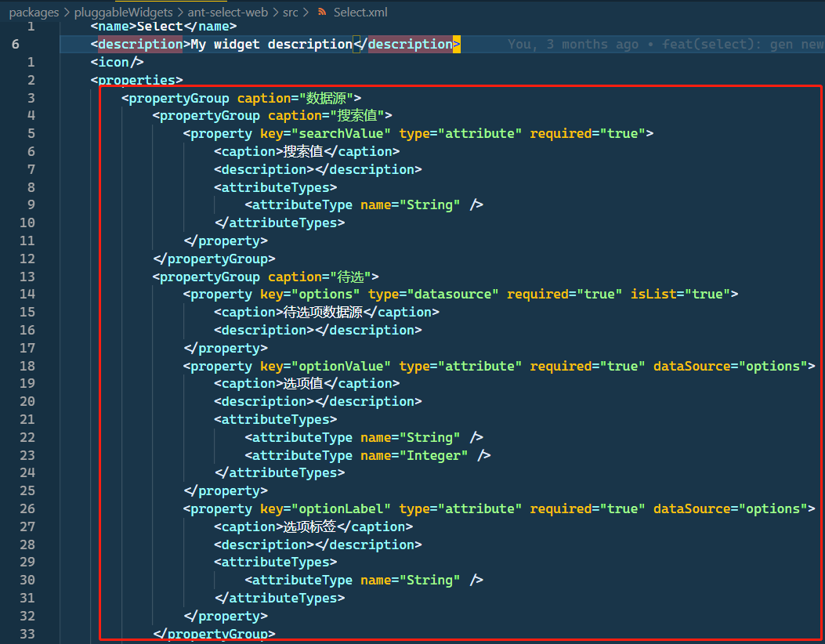Image resolution: width=825 pixels, height=644 pixels.
Task: Click the 待选项数据源 caption text
Action: (324, 313)
